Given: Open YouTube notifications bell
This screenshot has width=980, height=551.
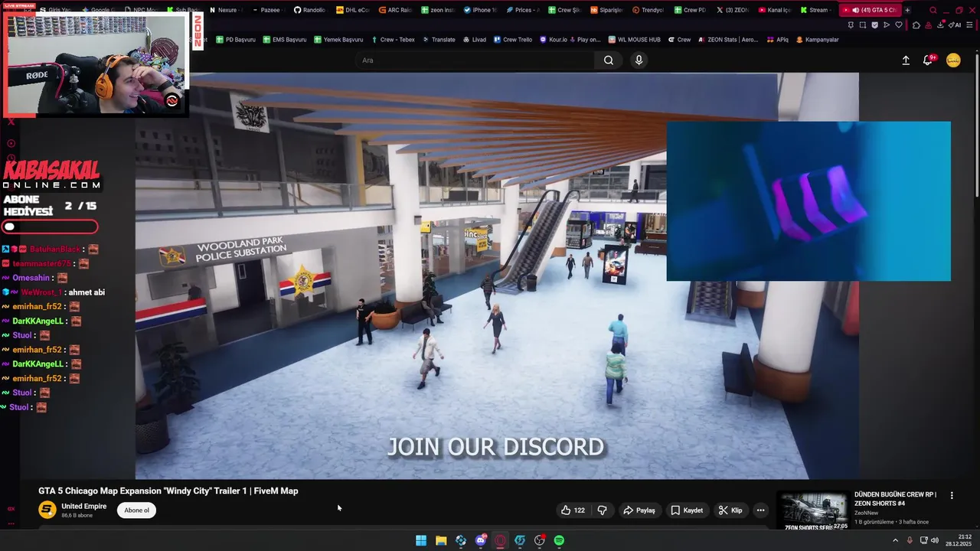Looking at the screenshot, I should (x=928, y=60).
